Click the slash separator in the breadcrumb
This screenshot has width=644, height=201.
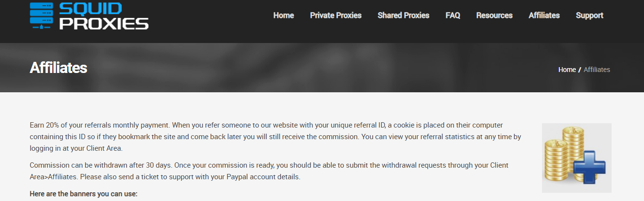(580, 70)
